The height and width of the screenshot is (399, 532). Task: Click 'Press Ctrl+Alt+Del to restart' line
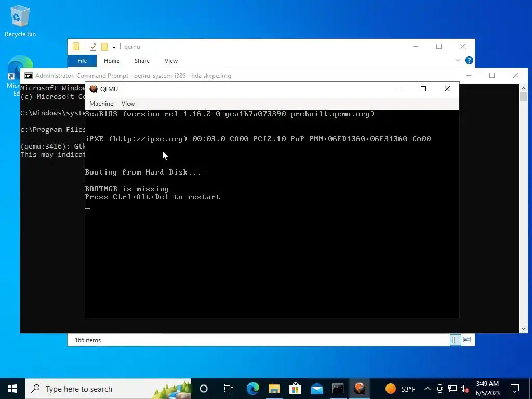(x=152, y=197)
